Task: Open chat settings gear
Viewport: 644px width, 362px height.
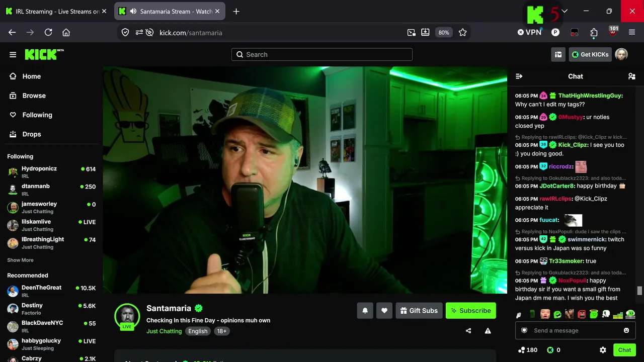Action: click(603, 350)
